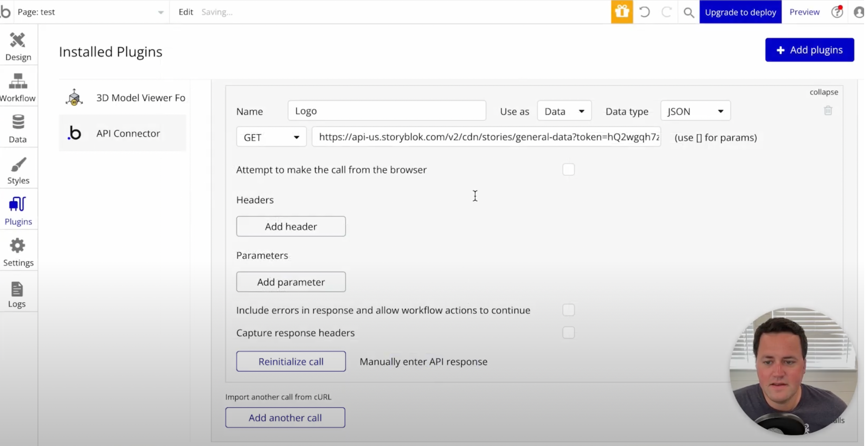The width and height of the screenshot is (868, 446).
Task: Open the JSON data type dropdown
Action: point(695,111)
